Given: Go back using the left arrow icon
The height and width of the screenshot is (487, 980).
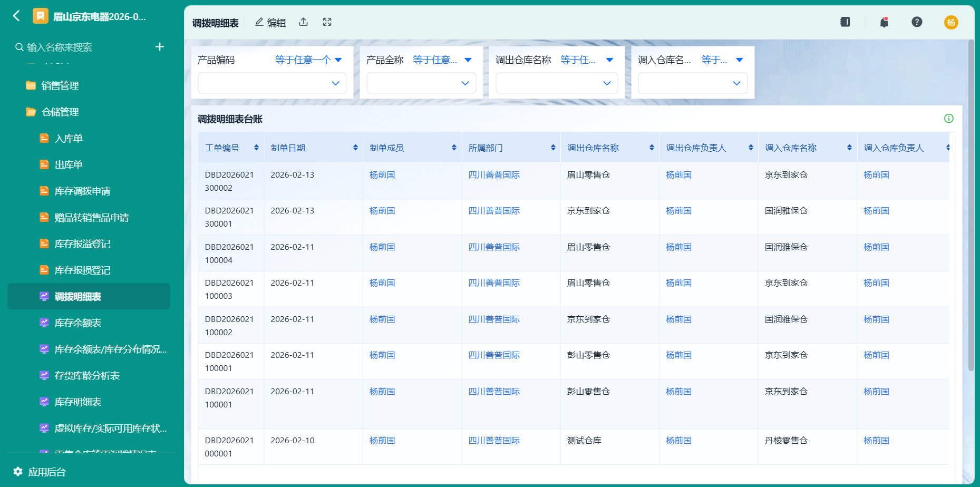Looking at the screenshot, I should tap(16, 16).
